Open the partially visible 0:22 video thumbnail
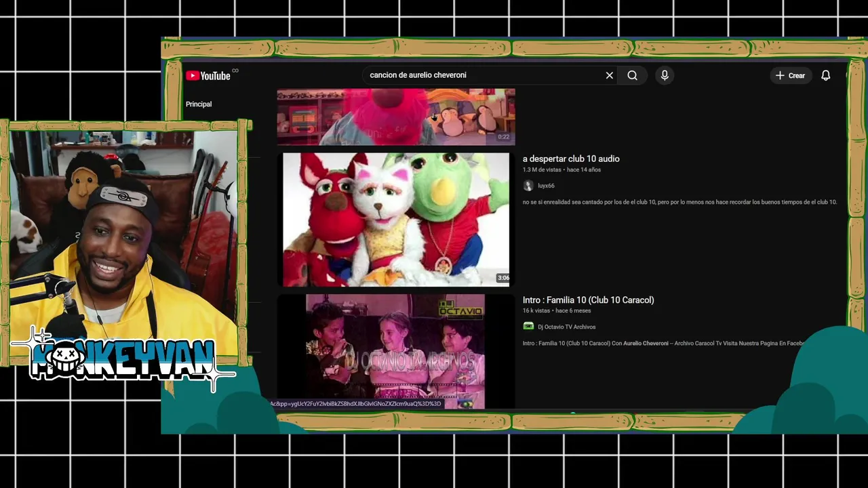 pos(396,117)
